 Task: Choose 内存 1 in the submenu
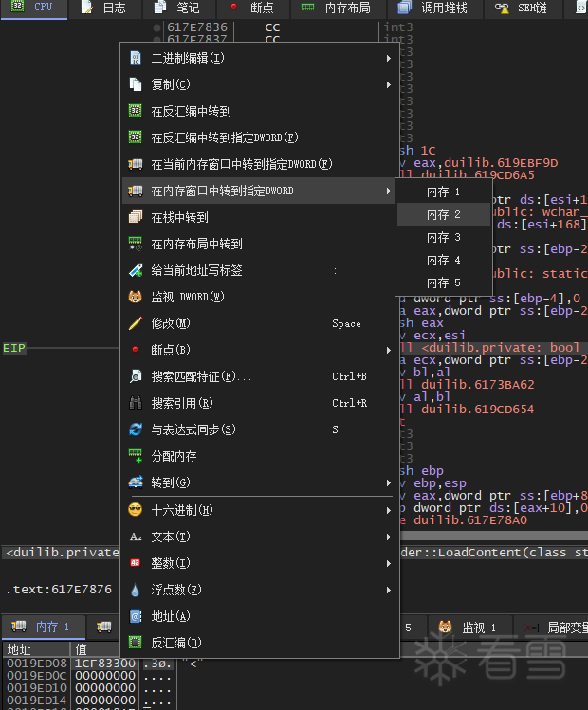tap(444, 192)
